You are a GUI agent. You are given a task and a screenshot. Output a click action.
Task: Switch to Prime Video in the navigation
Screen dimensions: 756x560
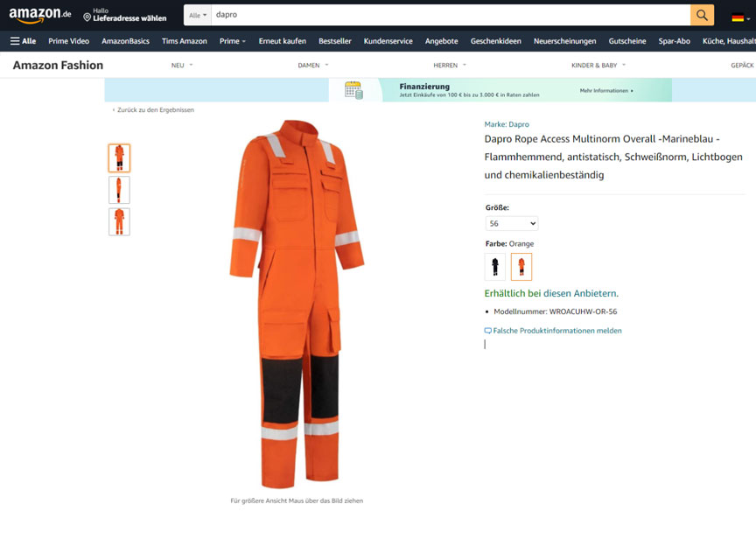point(67,40)
